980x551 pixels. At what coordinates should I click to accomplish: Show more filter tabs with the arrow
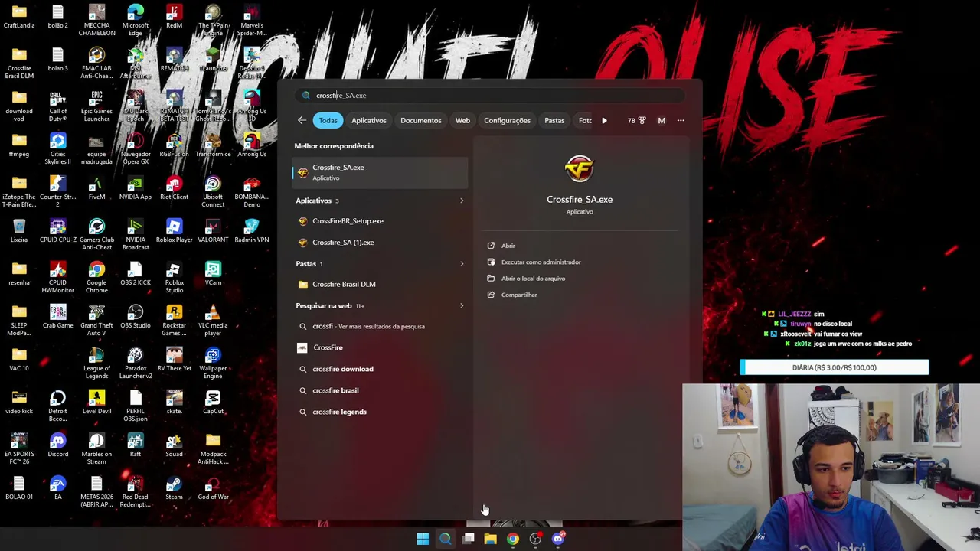coord(604,120)
